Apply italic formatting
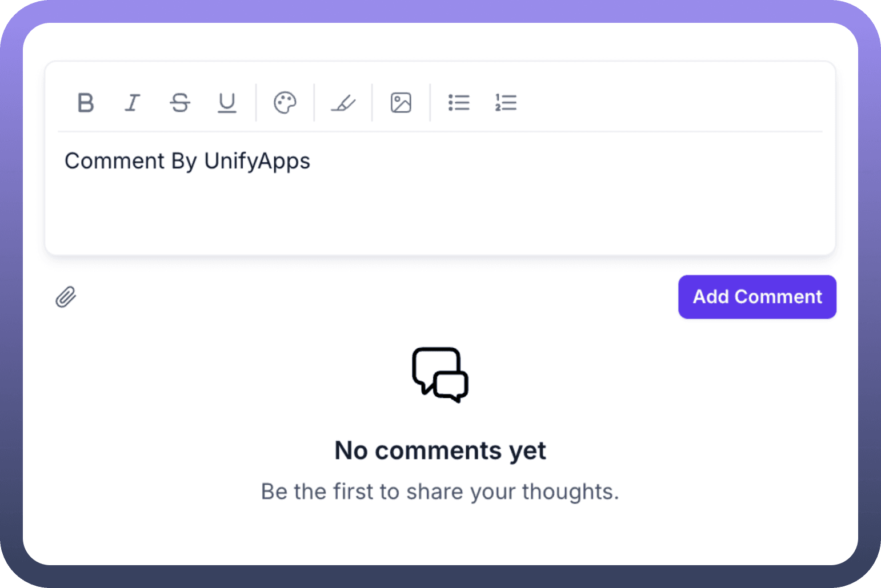 click(133, 103)
